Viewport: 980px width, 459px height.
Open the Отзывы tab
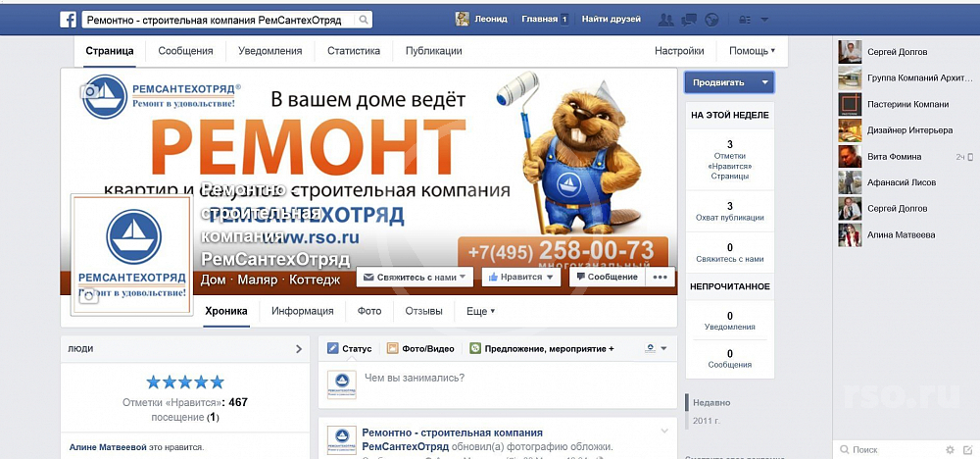coord(423,311)
